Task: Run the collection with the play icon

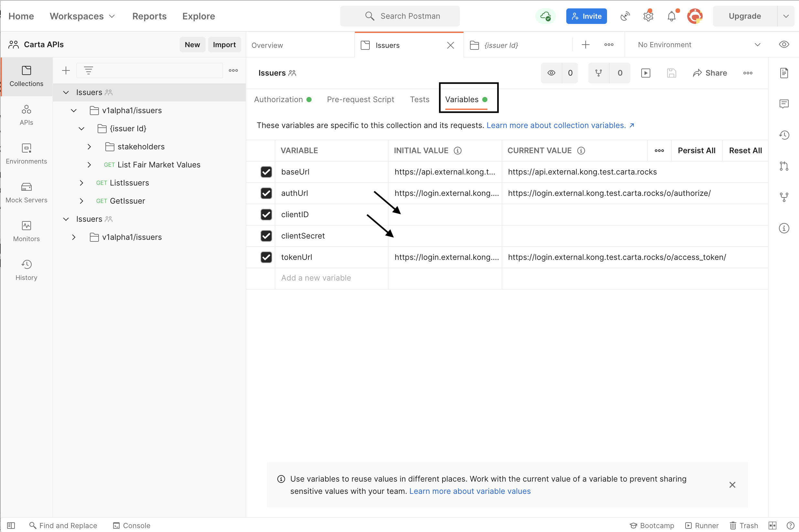Action: click(646, 73)
